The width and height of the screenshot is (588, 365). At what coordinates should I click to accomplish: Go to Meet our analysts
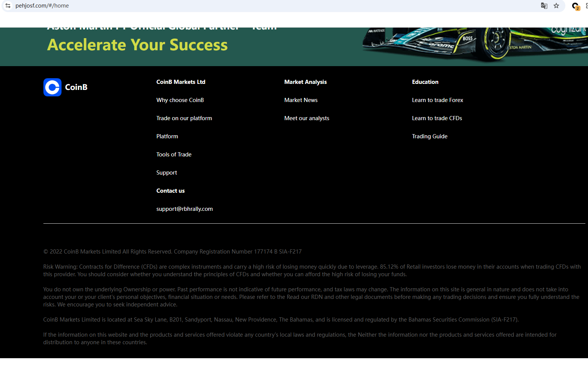pyautogui.click(x=307, y=118)
